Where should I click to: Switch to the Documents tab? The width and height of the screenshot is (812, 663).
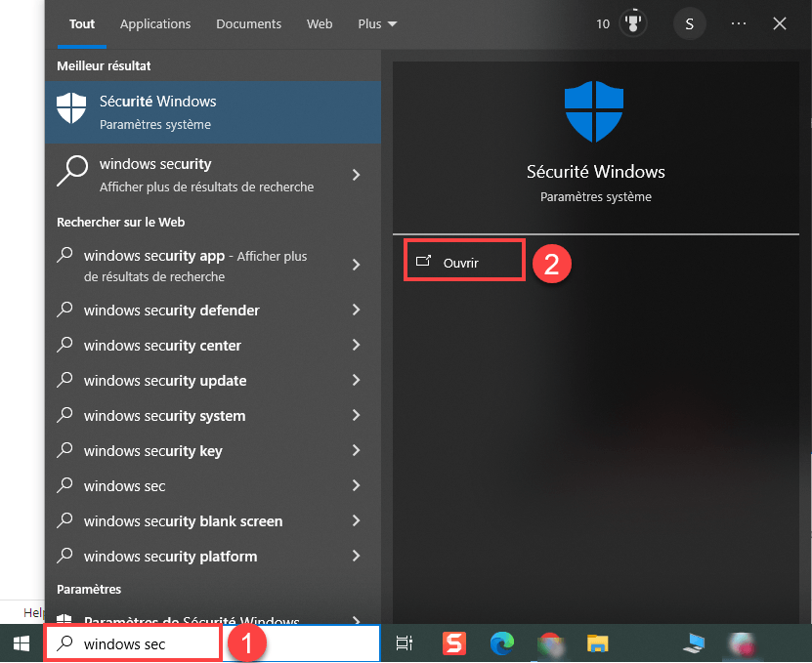click(x=248, y=24)
